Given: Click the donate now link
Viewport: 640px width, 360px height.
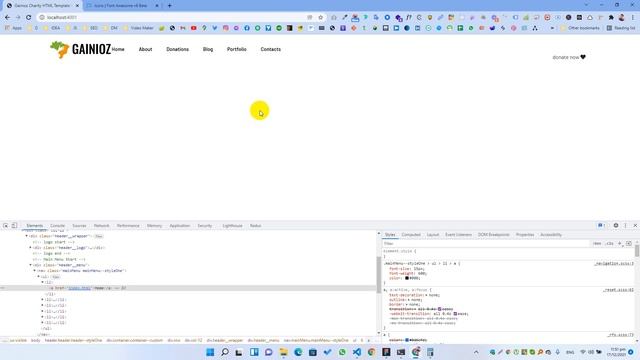Looking at the screenshot, I should click(569, 57).
